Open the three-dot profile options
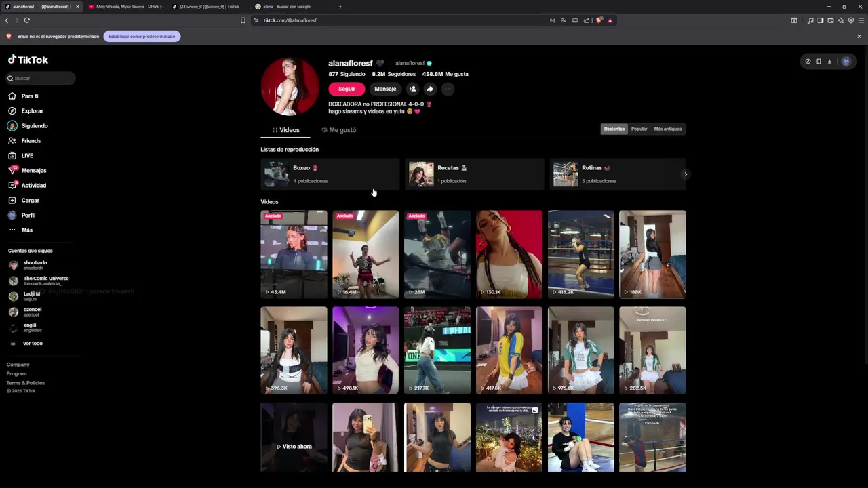 (448, 89)
